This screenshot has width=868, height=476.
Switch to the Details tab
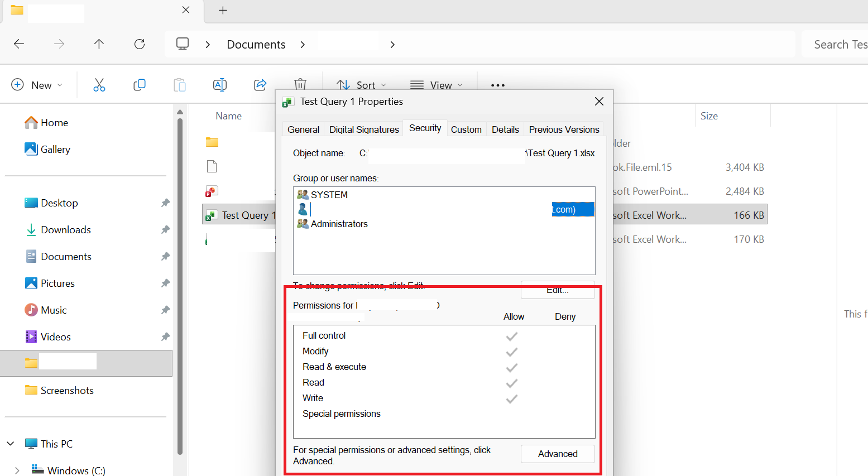coord(505,129)
